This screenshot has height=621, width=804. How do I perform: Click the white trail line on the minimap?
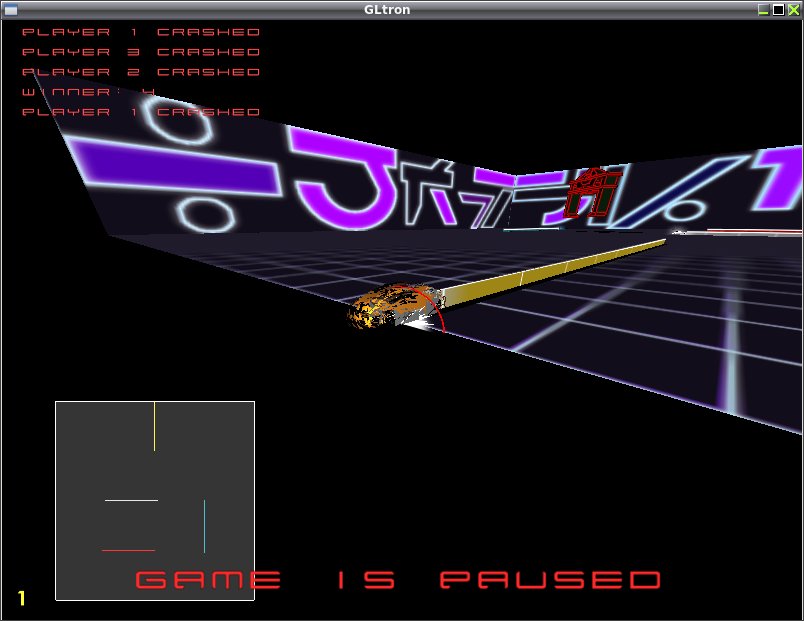[131, 500]
